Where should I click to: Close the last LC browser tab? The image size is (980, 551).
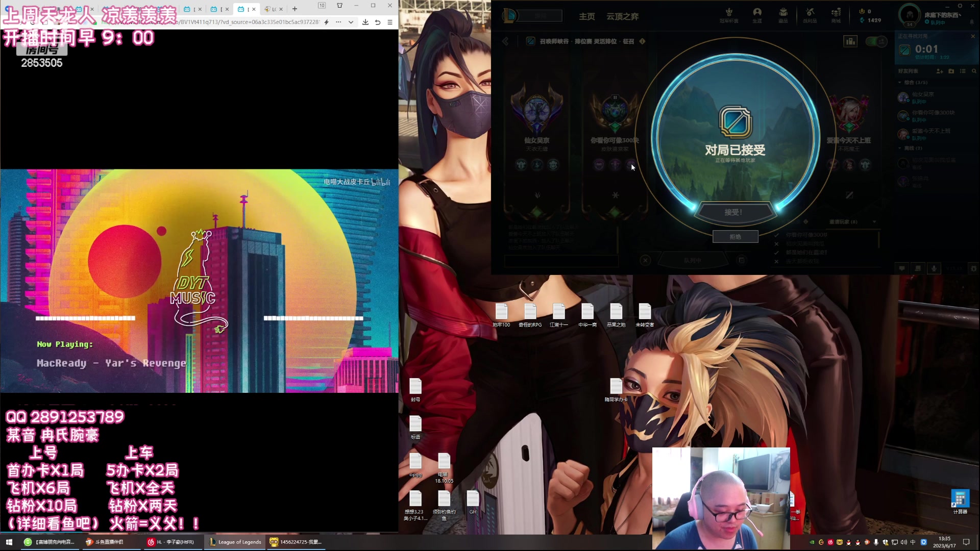click(281, 9)
